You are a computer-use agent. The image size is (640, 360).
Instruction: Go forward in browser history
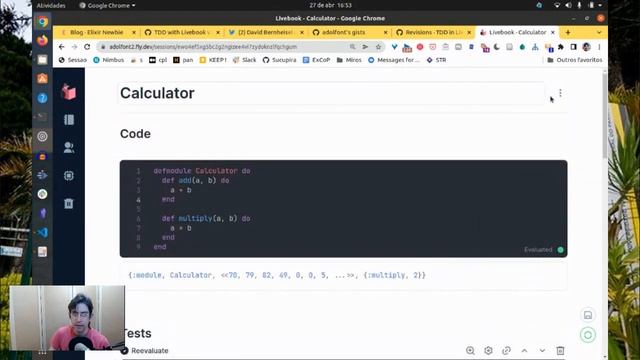coord(74,47)
